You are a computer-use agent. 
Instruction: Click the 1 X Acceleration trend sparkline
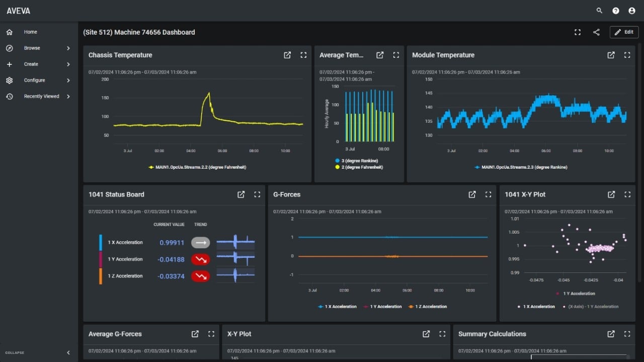point(235,243)
